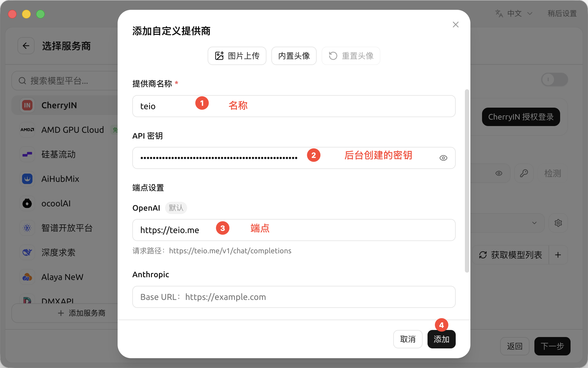This screenshot has height=368, width=588.
Task: Click the 默认 default tag next to OpenAI
Action: pos(176,208)
